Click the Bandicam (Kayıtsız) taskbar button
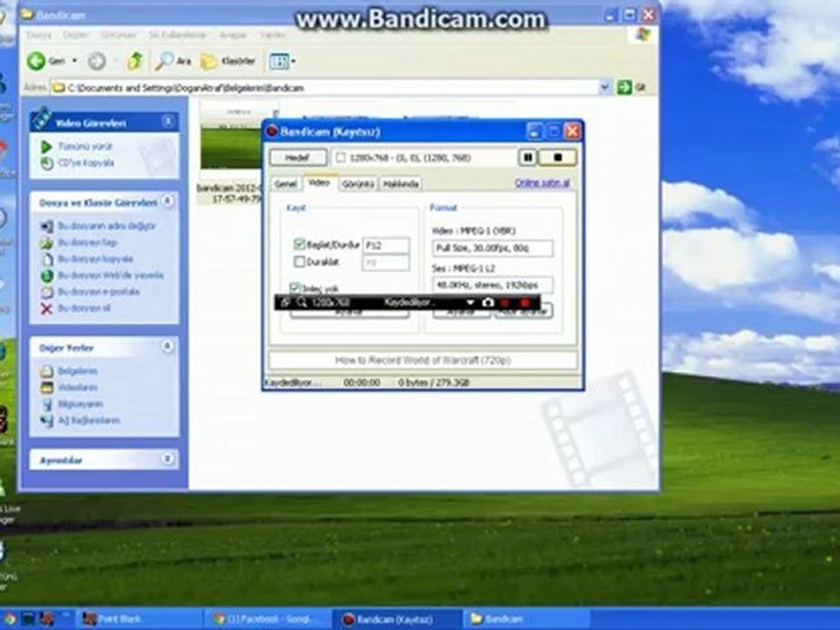Image resolution: width=840 pixels, height=630 pixels. click(x=395, y=619)
